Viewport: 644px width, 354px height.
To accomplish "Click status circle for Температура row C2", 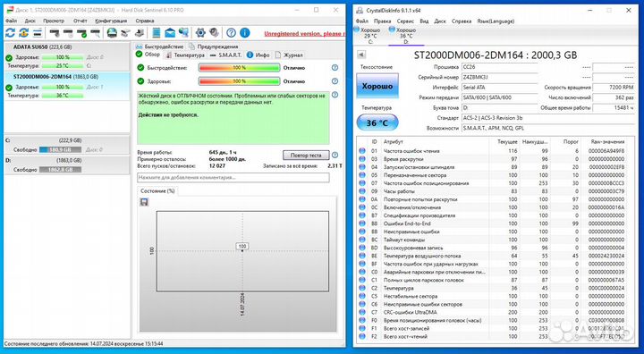I will [362, 288].
